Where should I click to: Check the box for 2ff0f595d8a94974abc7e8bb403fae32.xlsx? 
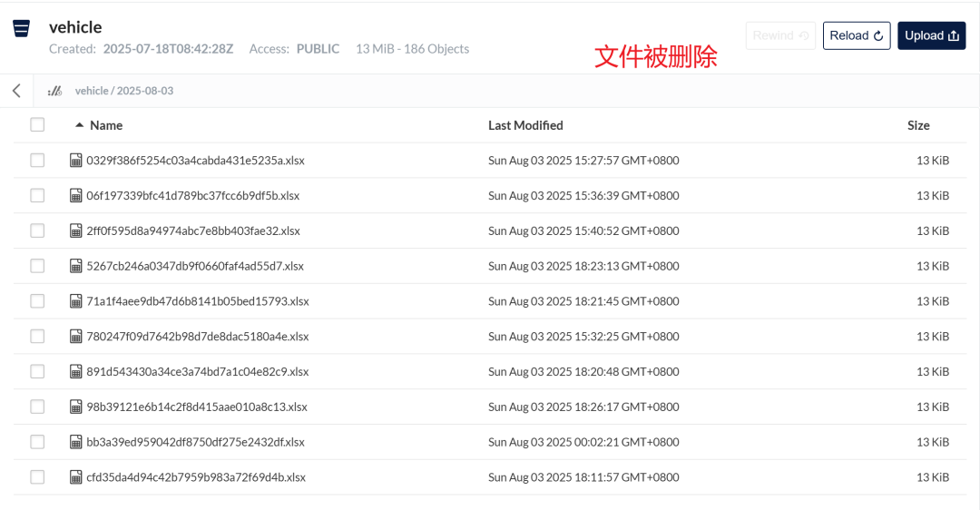point(37,230)
